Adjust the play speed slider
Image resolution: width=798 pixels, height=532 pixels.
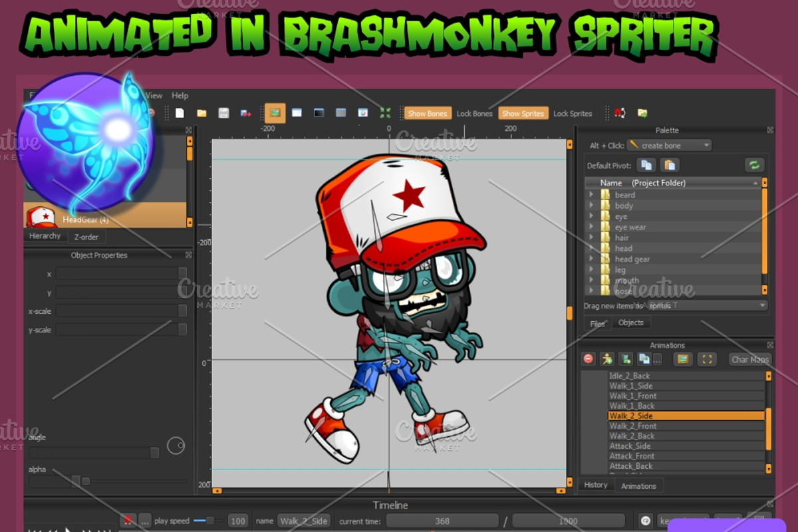pos(209,521)
